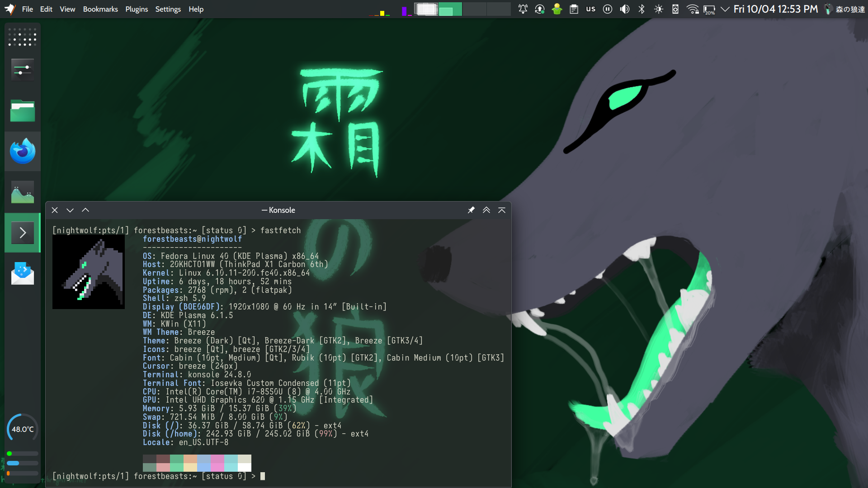The image size is (868, 488).
Task: Click the blue usage bar in dock
Action: click(x=22, y=463)
